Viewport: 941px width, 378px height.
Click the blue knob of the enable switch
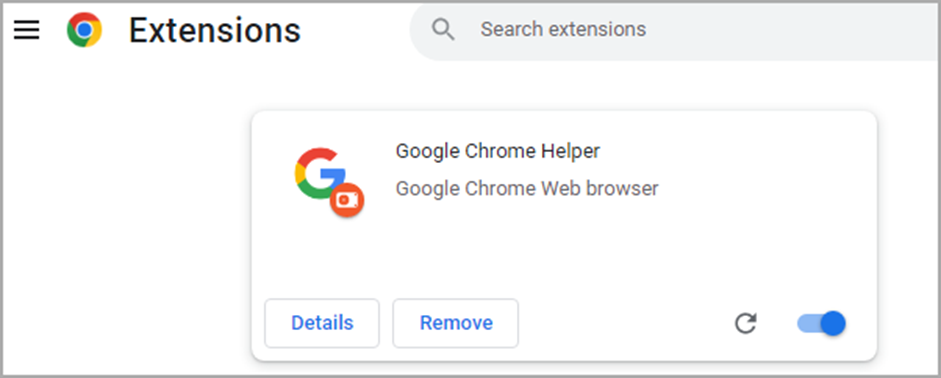coord(832,324)
